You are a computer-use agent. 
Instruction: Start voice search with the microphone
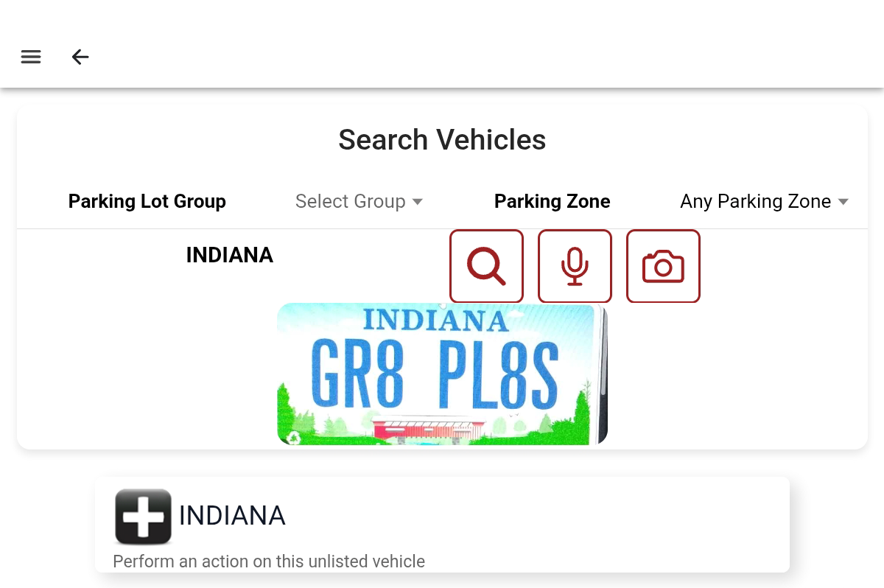point(575,266)
